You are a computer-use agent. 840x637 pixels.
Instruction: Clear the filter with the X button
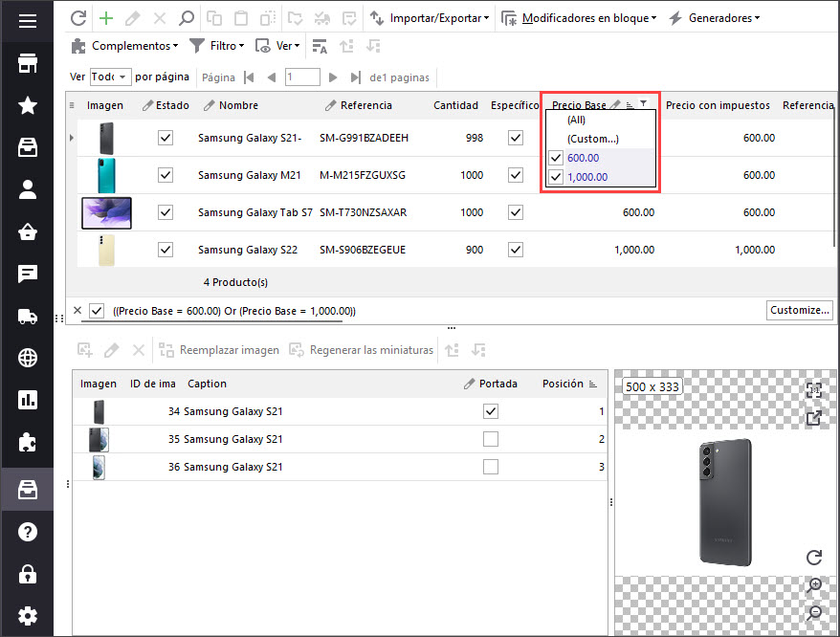pyautogui.click(x=77, y=310)
